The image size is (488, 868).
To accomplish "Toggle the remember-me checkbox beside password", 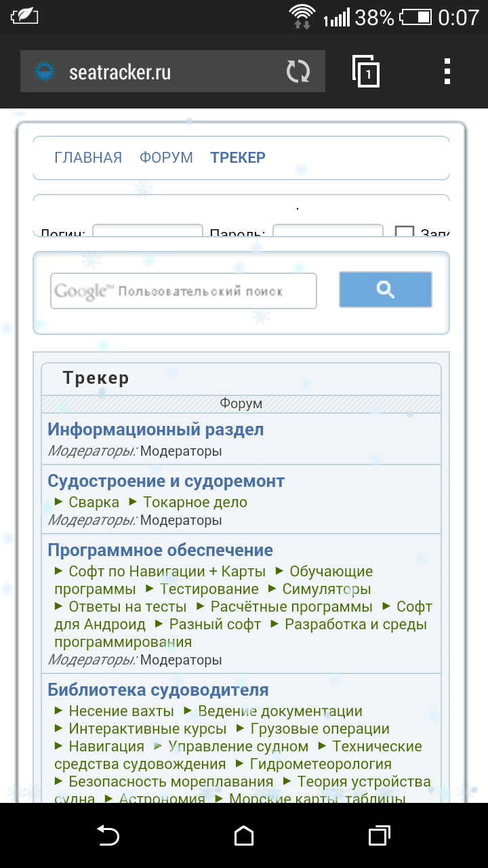I will coord(405,233).
